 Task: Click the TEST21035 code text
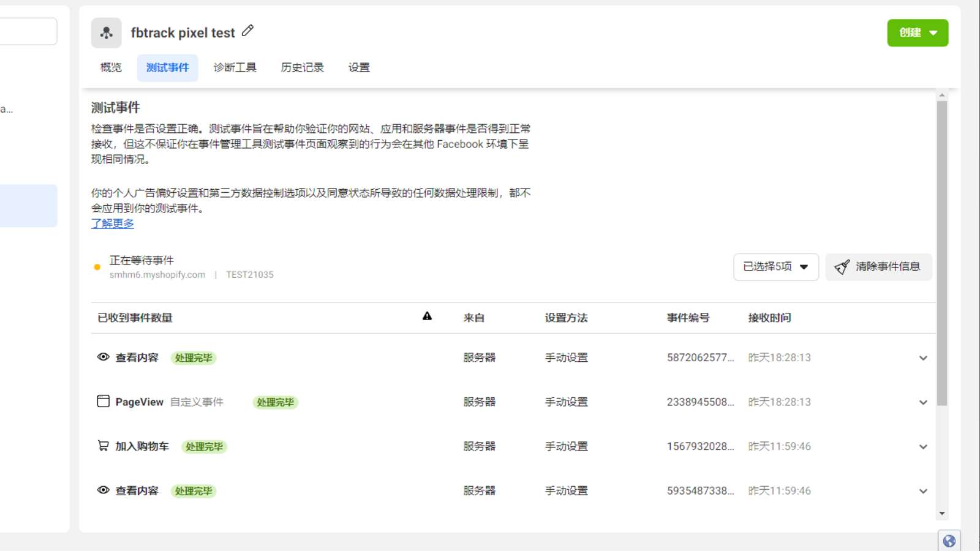click(250, 275)
